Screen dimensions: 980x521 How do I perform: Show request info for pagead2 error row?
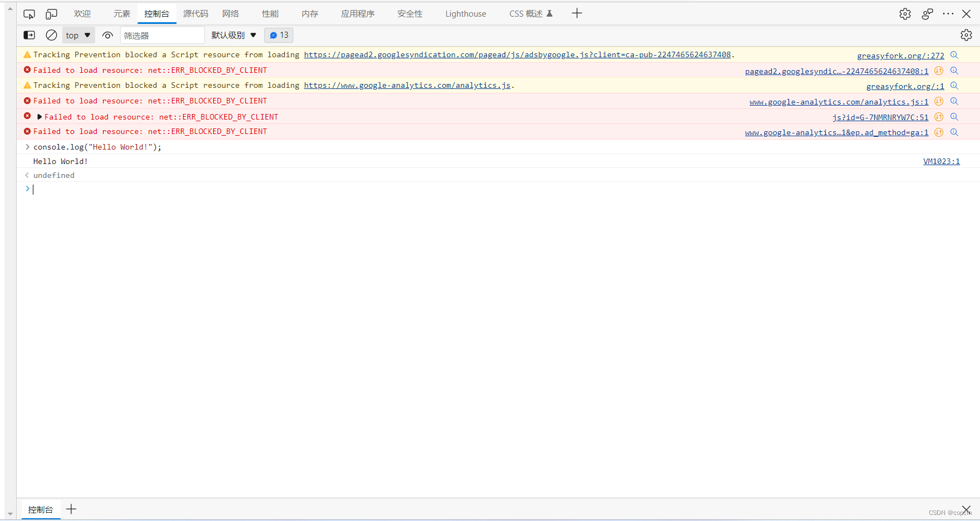(939, 71)
